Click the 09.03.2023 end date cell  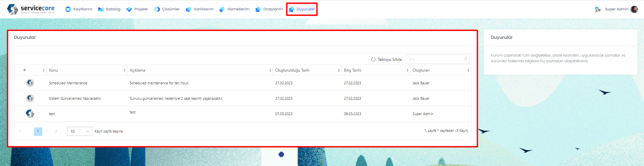click(x=352, y=114)
